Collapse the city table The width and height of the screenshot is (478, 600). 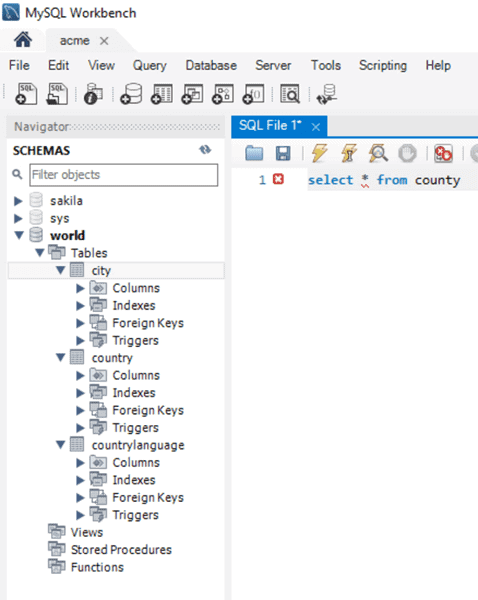point(60,270)
